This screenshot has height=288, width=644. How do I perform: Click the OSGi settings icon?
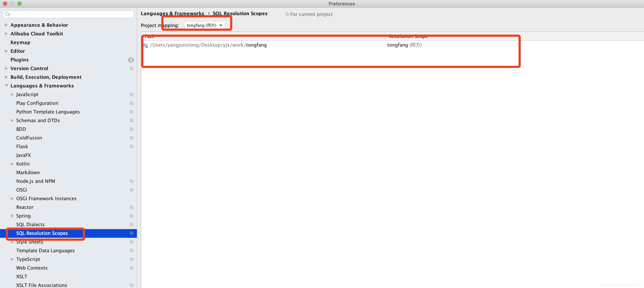click(x=131, y=190)
